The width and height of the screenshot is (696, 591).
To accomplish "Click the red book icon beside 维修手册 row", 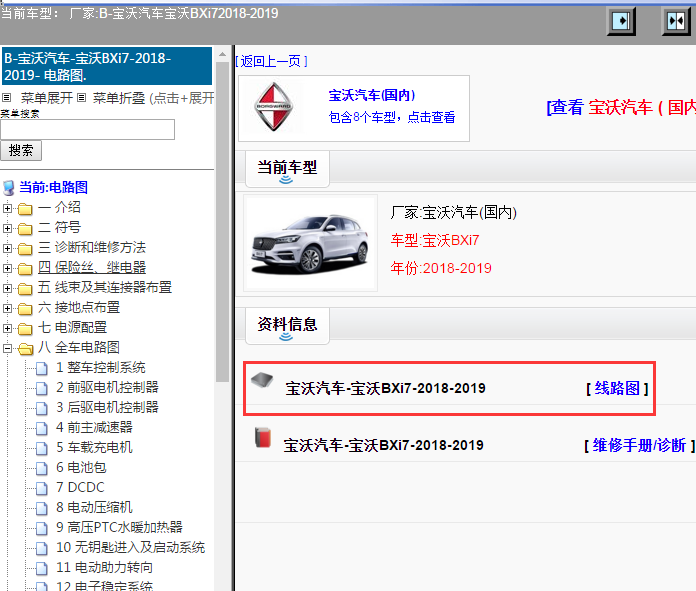I will [263, 437].
